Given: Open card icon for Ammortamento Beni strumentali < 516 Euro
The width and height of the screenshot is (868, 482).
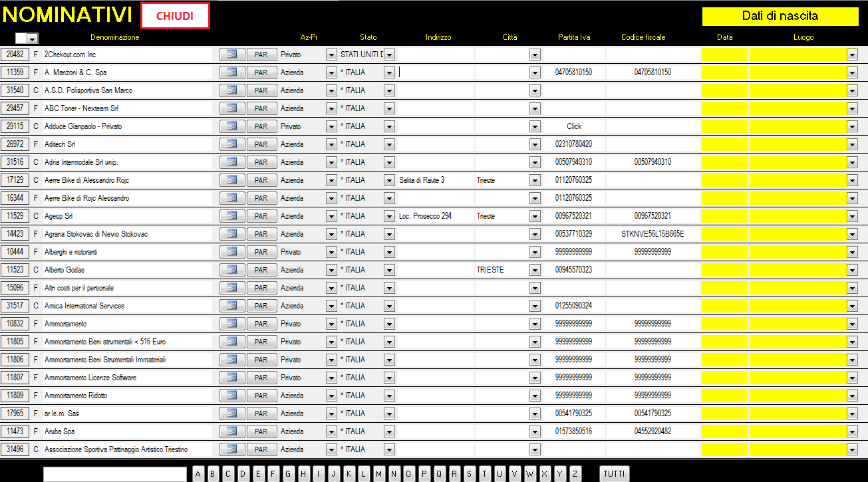Looking at the screenshot, I should tap(232, 342).
